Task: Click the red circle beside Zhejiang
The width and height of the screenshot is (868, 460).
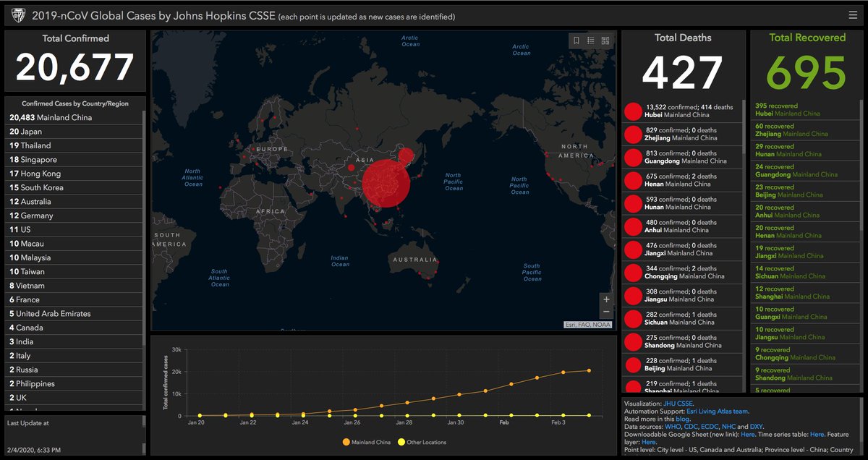Action: [x=634, y=135]
